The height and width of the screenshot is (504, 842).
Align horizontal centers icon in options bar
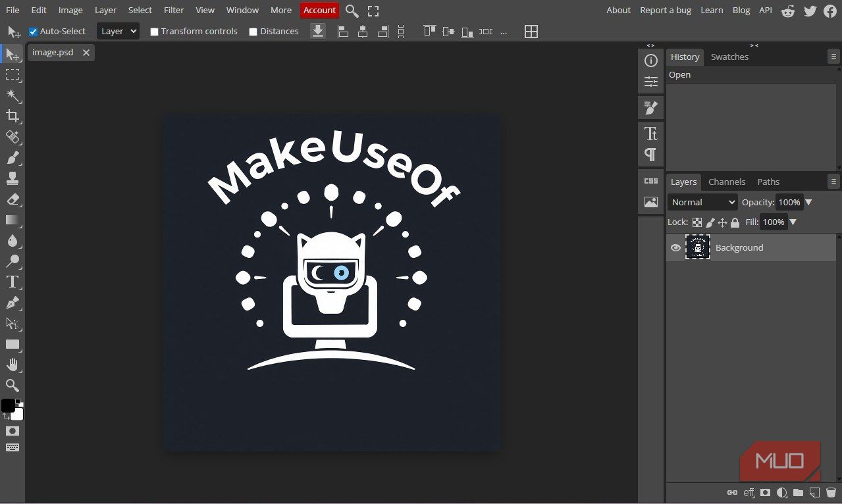(363, 32)
